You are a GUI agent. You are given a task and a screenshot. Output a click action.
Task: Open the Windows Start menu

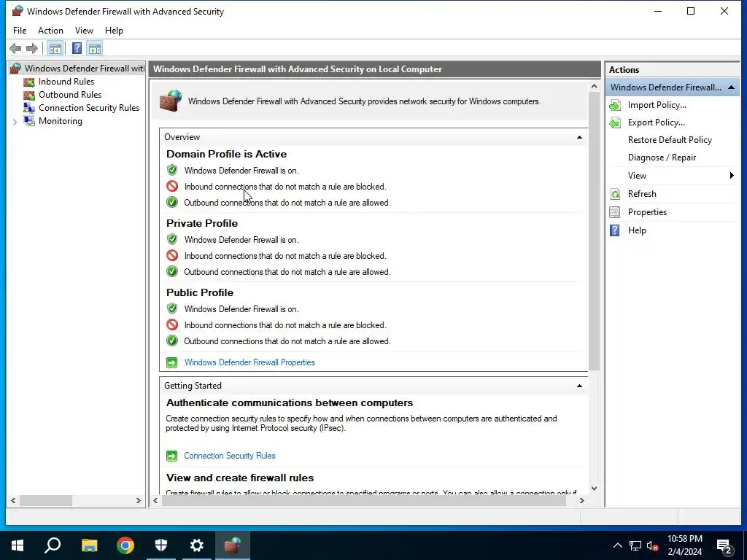[x=18, y=545]
